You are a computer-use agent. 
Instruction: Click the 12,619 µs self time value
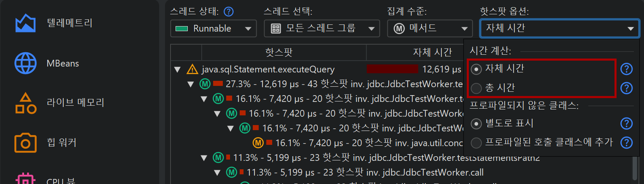point(442,69)
